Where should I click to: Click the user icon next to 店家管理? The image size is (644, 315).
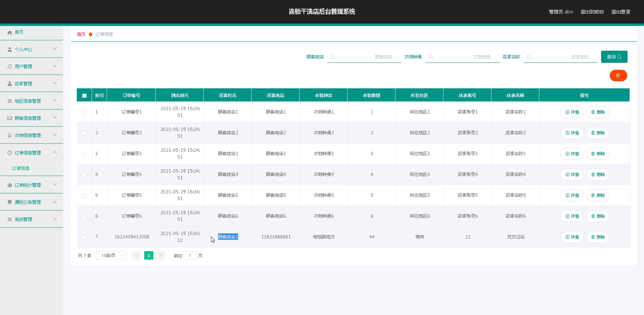click(x=10, y=84)
